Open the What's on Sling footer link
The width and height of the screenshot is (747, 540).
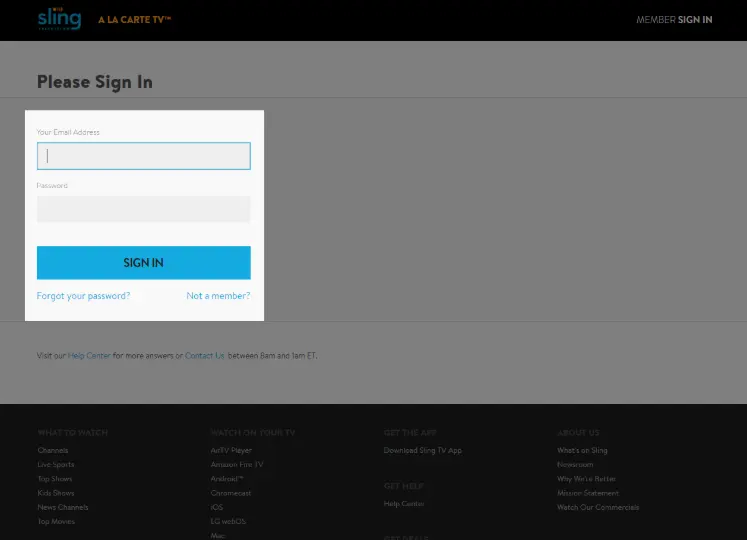(582, 450)
